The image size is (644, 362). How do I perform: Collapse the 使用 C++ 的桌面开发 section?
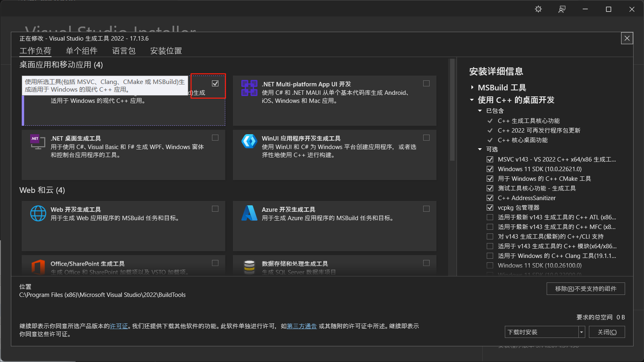[x=472, y=100]
